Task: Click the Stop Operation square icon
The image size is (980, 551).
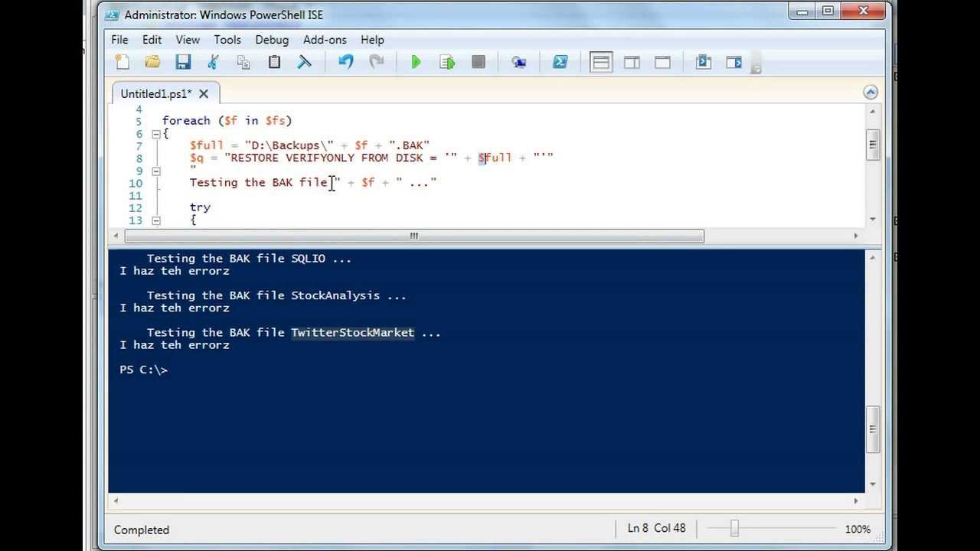Action: point(479,62)
